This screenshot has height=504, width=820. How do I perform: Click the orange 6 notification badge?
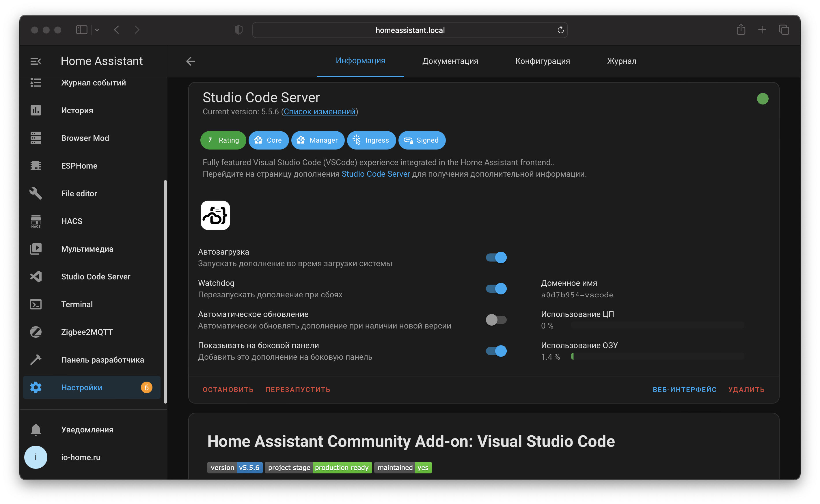pos(146,387)
